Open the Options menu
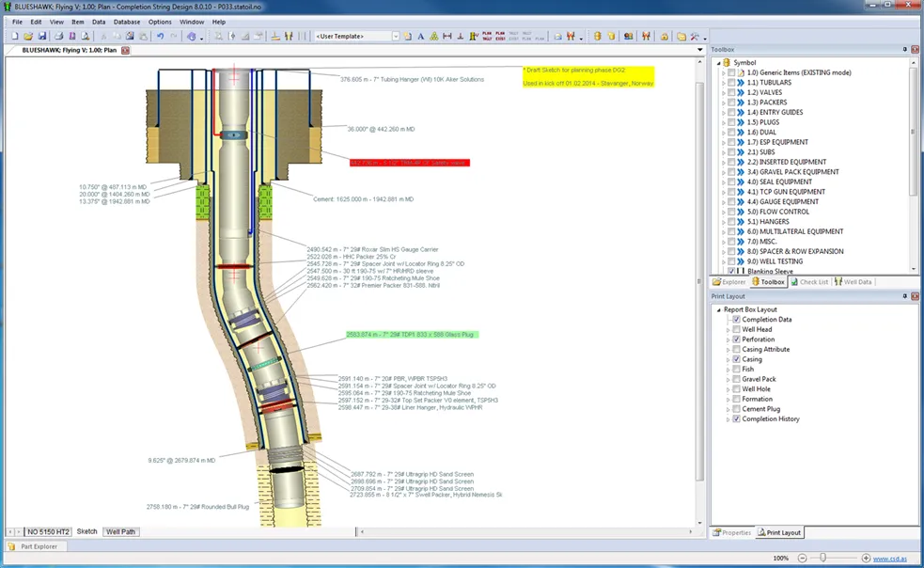 click(160, 22)
